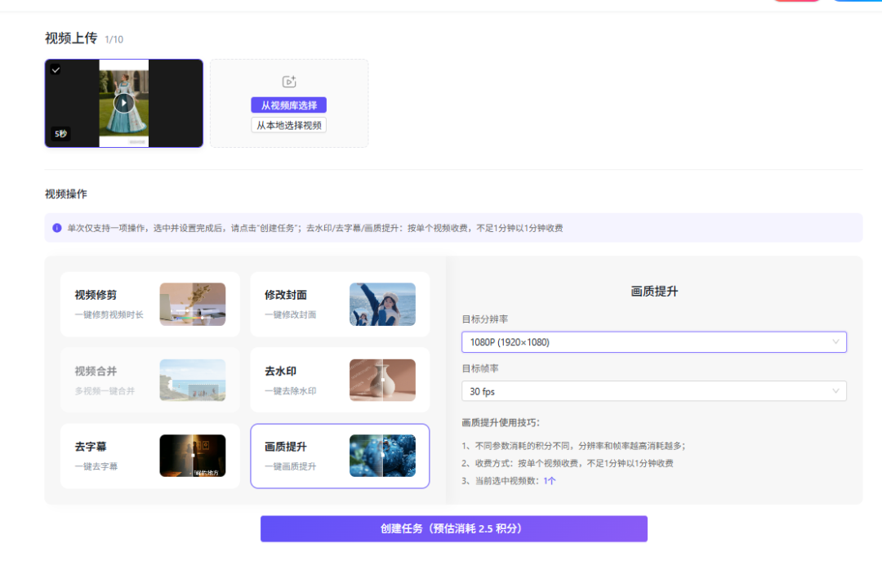Click the 1/10 upload counter
The image size is (882, 588).
coord(114,39)
